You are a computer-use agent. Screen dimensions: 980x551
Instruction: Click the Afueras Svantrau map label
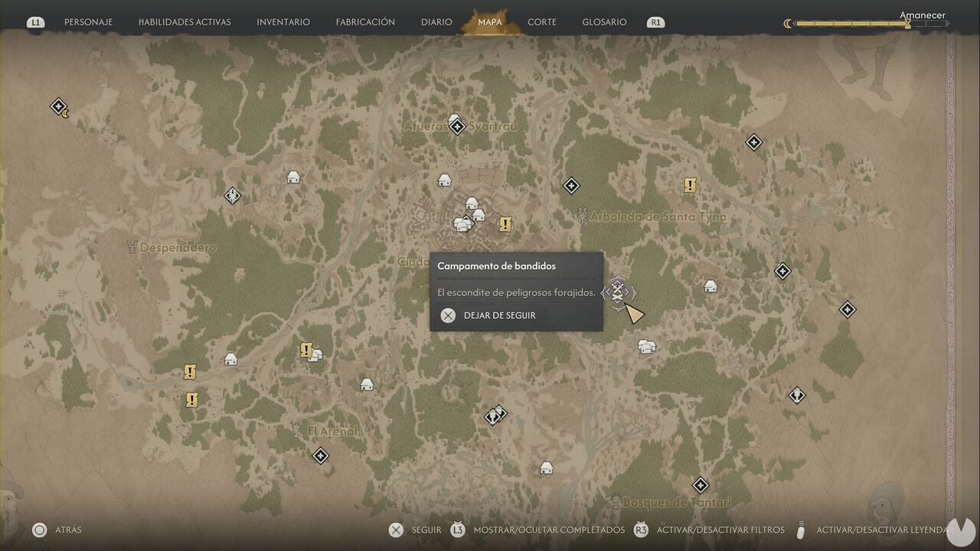[x=461, y=126]
